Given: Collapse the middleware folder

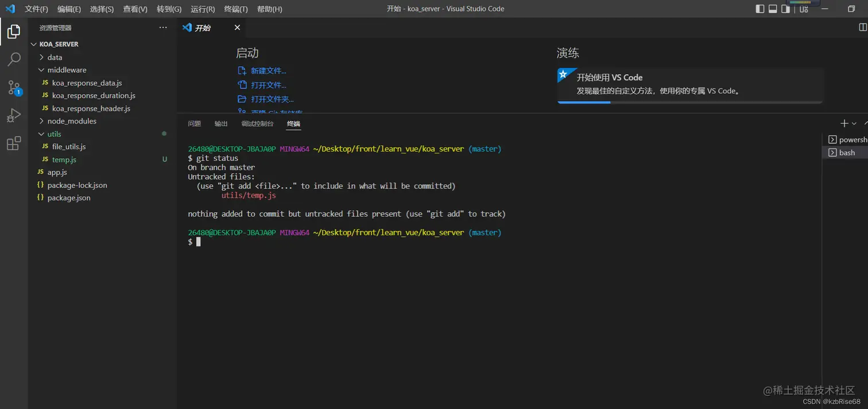Looking at the screenshot, I should coord(41,70).
